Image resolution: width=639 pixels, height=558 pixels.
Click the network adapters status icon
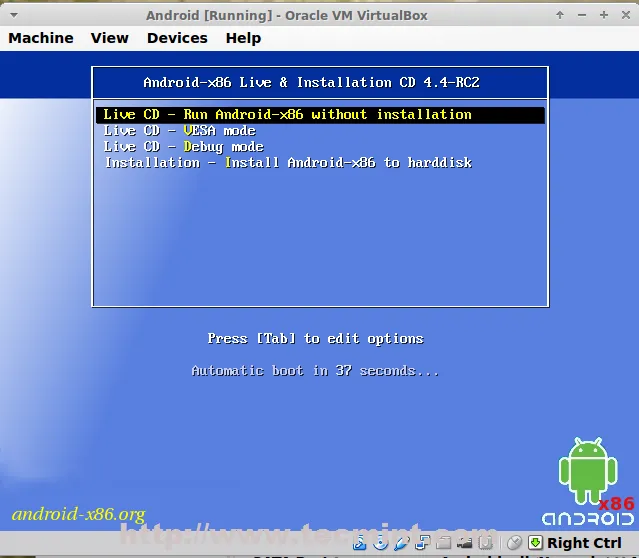(x=423, y=543)
